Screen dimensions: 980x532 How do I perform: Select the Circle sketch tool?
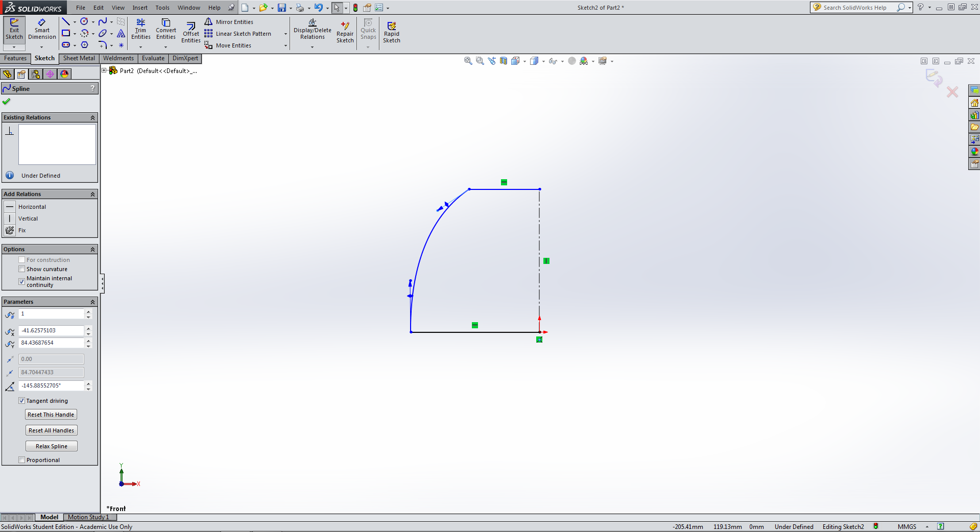[84, 21]
